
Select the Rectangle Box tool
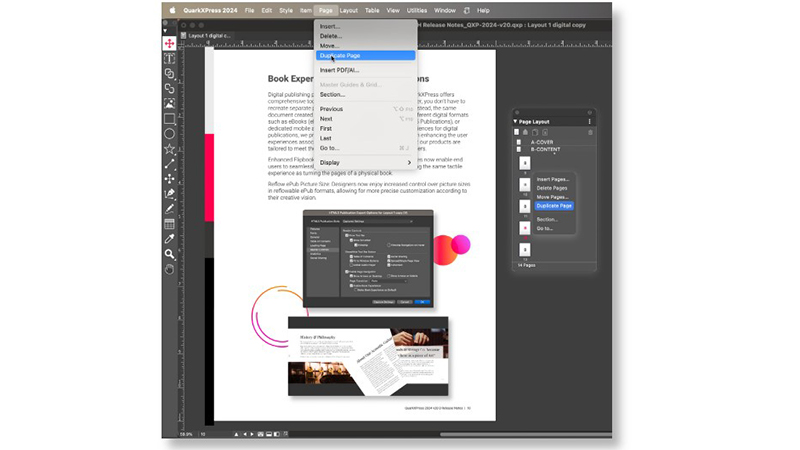(169, 119)
